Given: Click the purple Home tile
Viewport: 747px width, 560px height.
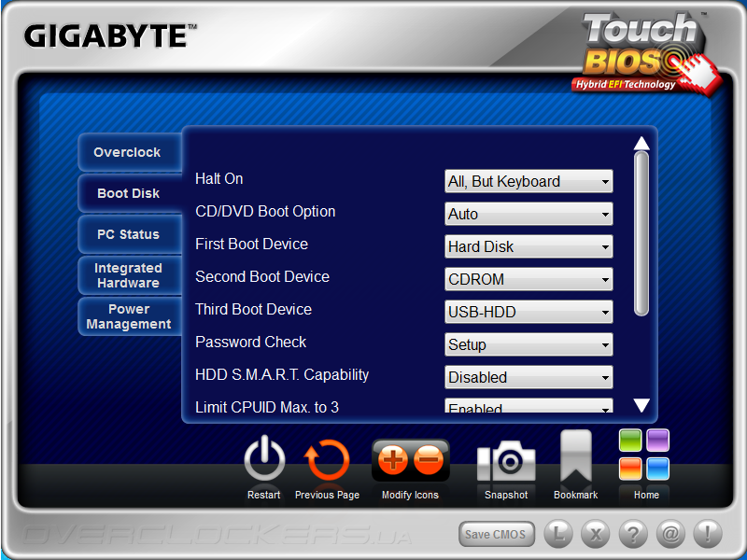Looking at the screenshot, I should tap(658, 440).
